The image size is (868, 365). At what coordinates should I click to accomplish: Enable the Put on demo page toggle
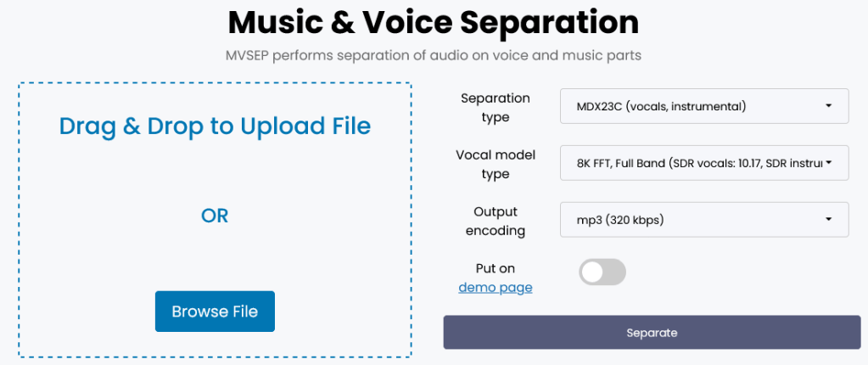click(602, 272)
